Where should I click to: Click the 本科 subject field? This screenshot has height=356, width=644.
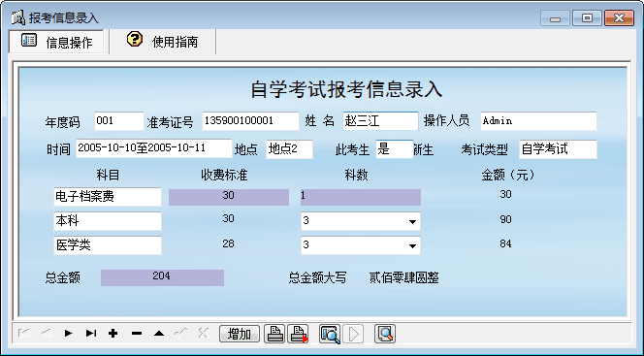tap(108, 221)
